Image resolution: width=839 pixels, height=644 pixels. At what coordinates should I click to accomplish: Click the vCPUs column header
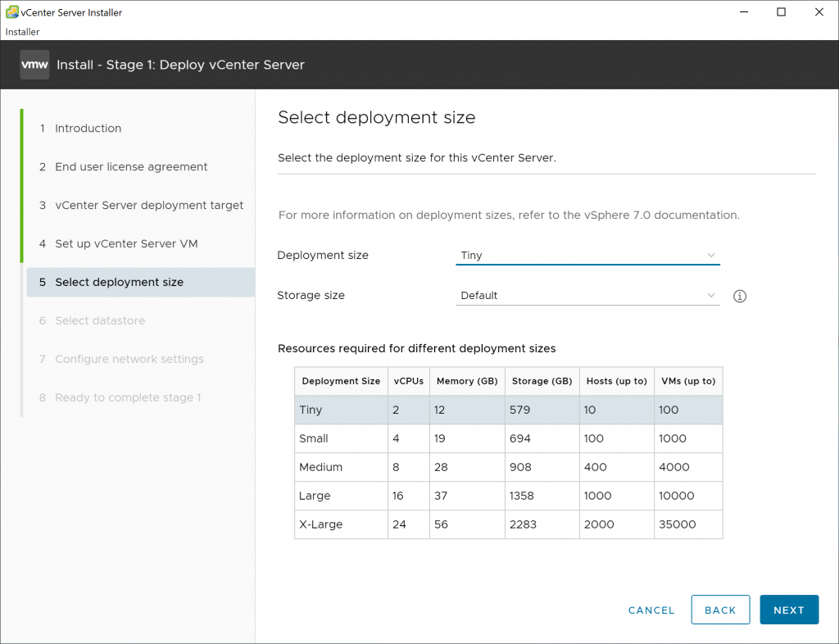(409, 381)
